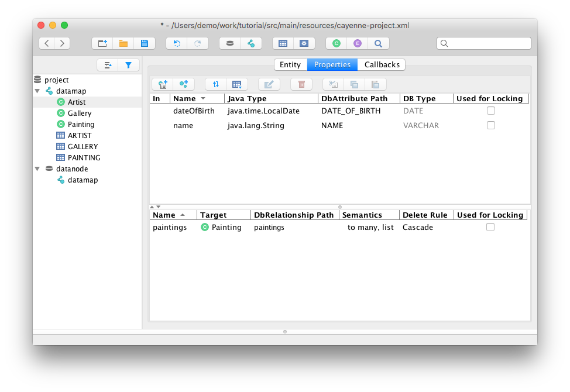This screenshot has height=392, width=570.
Task: Collapse the datanode tree node
Action: tap(37, 169)
